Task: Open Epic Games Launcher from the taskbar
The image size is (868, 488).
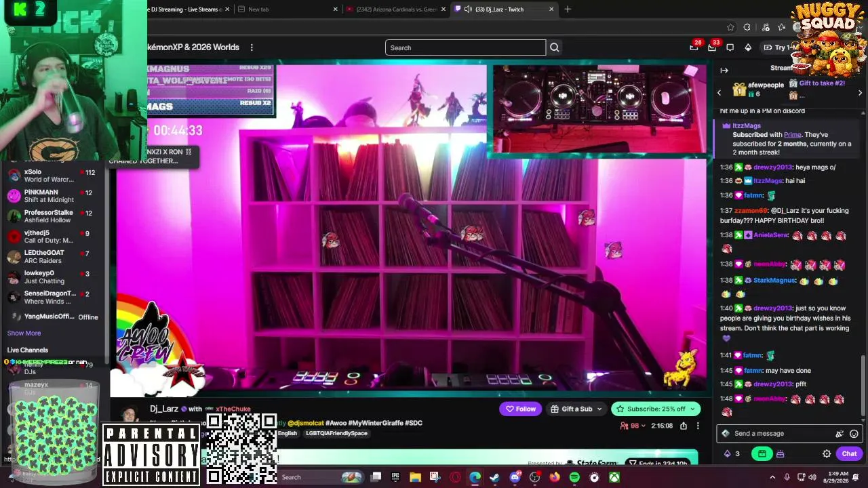Action: [x=395, y=477]
